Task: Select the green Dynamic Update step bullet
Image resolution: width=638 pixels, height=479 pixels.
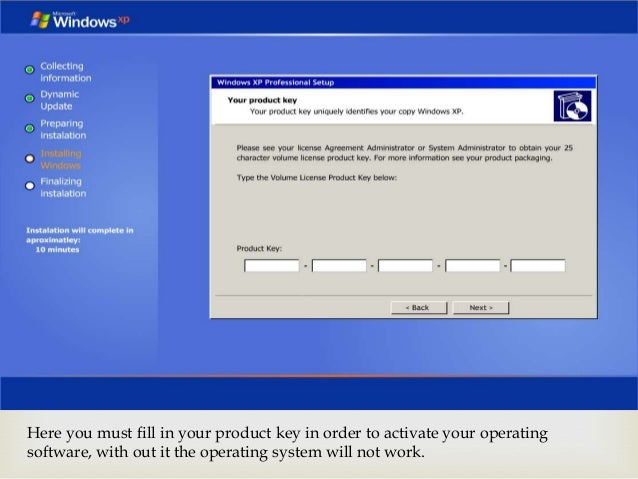Action: point(29,98)
